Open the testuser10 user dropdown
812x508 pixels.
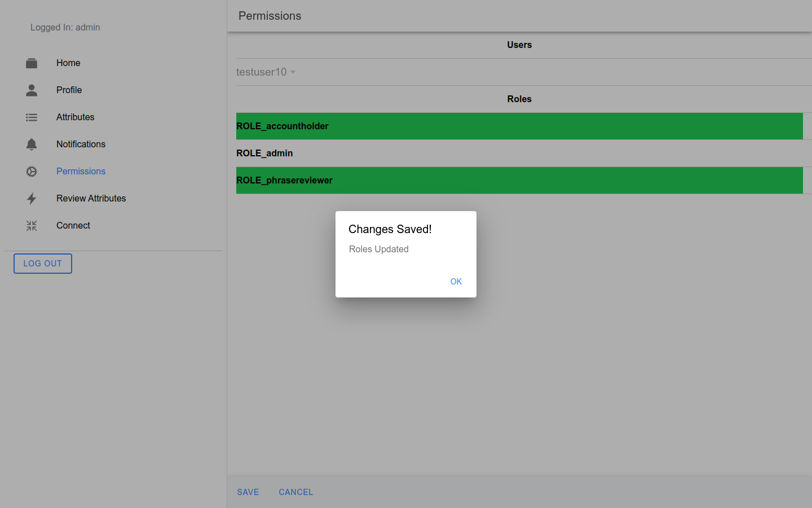(262, 72)
